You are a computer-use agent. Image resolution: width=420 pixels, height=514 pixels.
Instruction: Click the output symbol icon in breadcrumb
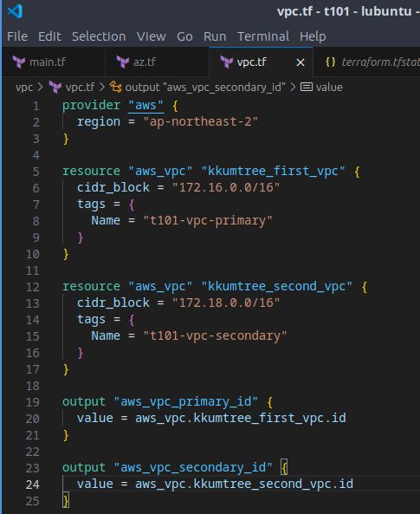tap(116, 88)
